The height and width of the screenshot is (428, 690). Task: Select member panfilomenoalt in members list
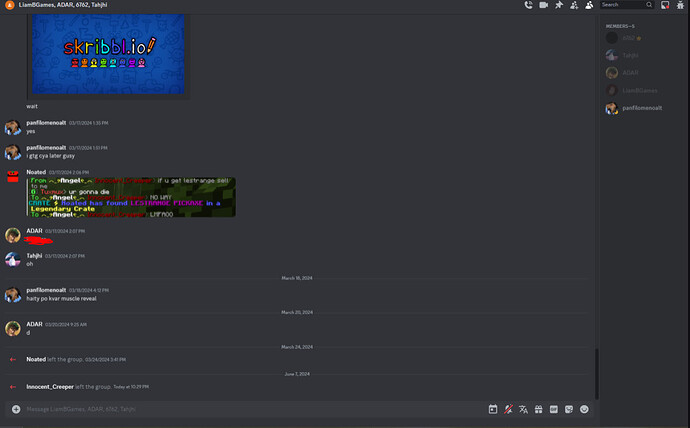642,108
